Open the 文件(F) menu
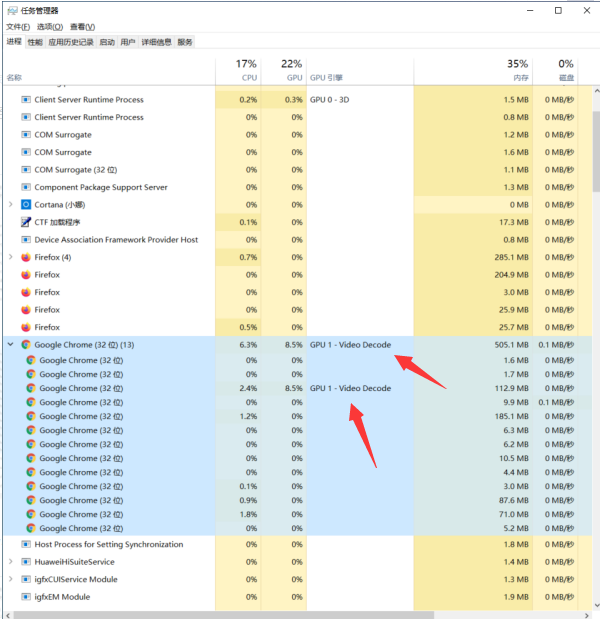 tap(18, 26)
